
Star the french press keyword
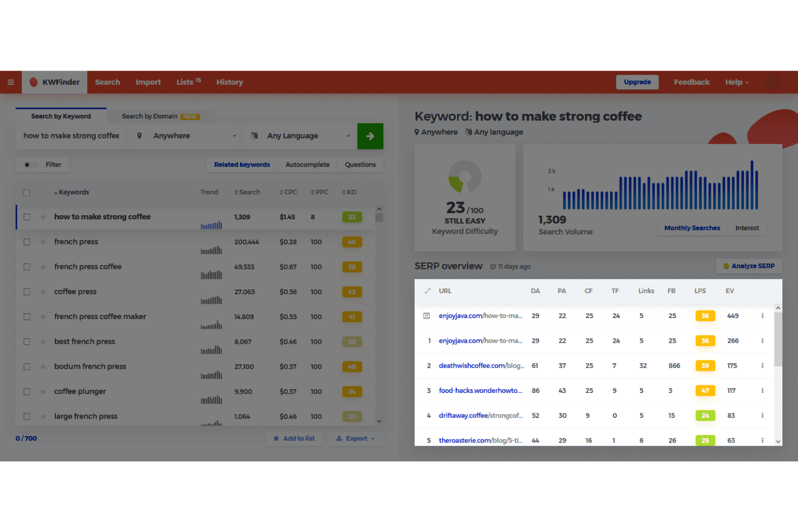(x=43, y=241)
